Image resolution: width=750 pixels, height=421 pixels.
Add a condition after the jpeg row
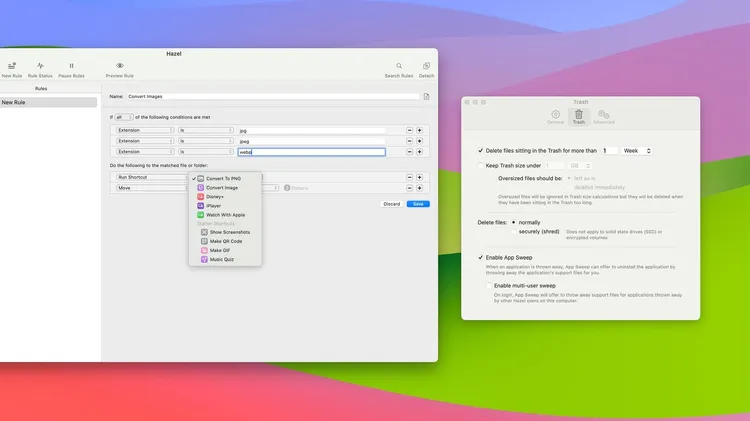419,141
